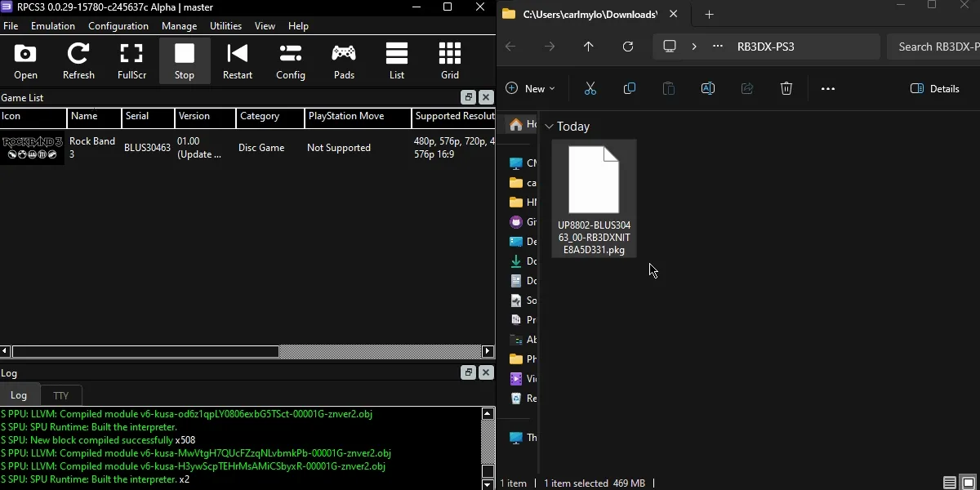
Task: Refresh the RPCS3 game list
Action: point(78,60)
